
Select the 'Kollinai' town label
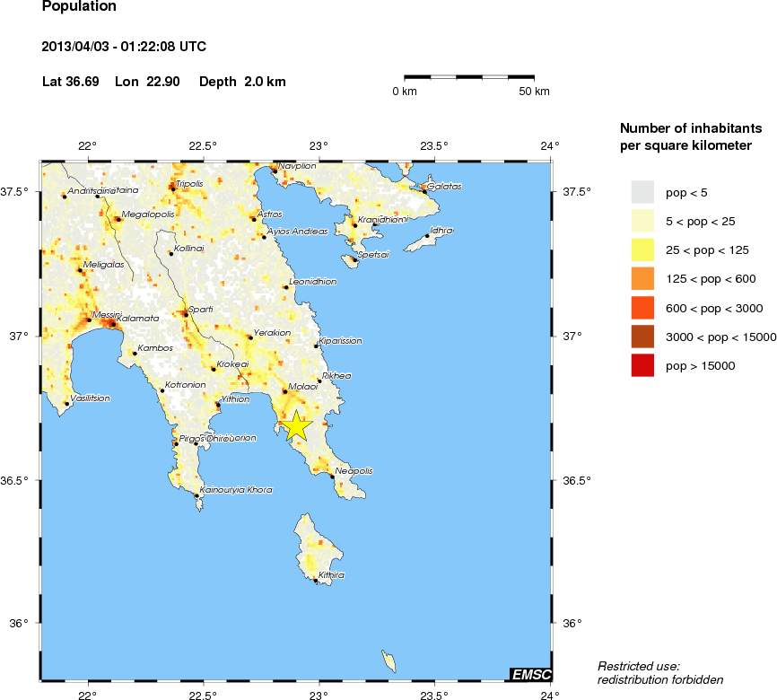(188, 249)
